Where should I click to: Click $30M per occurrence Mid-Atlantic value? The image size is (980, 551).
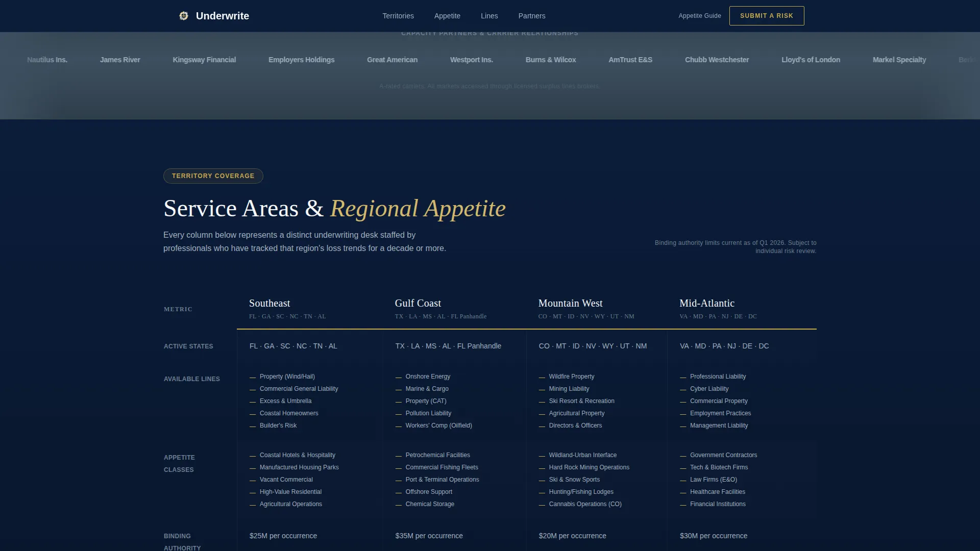point(714,536)
